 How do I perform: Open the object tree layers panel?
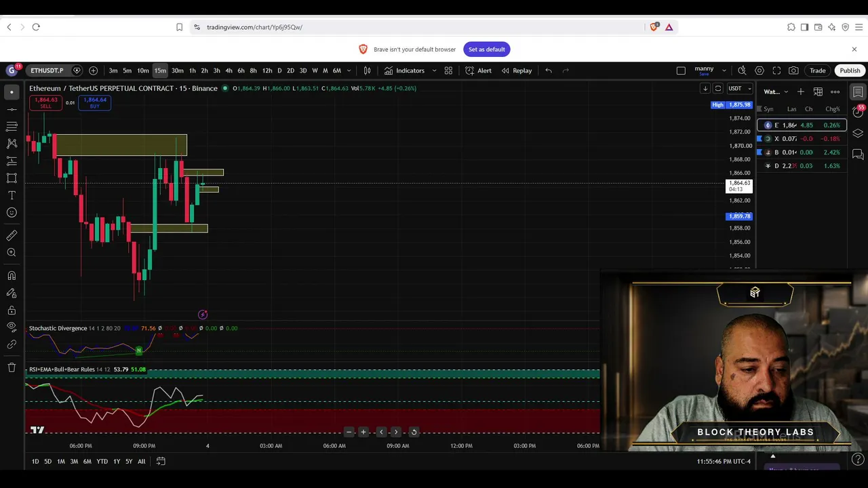click(x=858, y=134)
